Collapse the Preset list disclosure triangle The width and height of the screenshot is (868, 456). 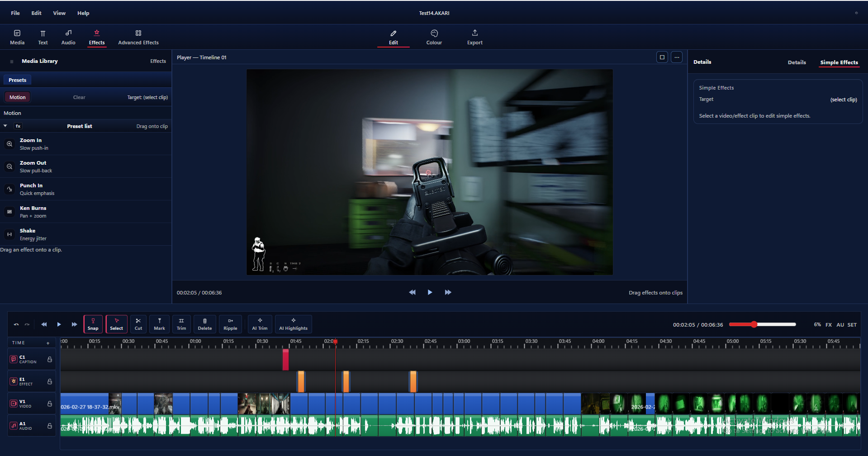(5, 126)
